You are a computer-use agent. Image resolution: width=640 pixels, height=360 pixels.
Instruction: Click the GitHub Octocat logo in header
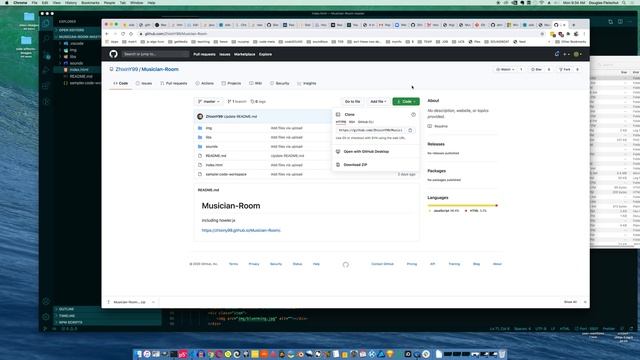tap(113, 54)
